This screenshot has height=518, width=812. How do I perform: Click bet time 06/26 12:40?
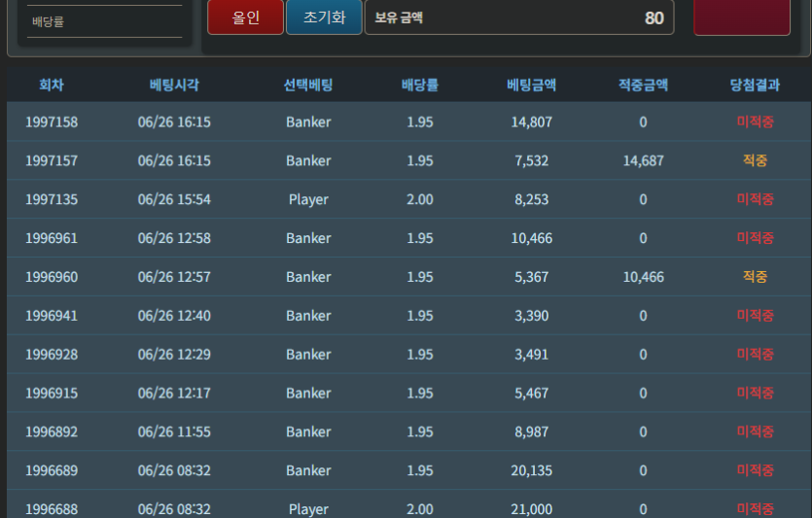(x=174, y=316)
